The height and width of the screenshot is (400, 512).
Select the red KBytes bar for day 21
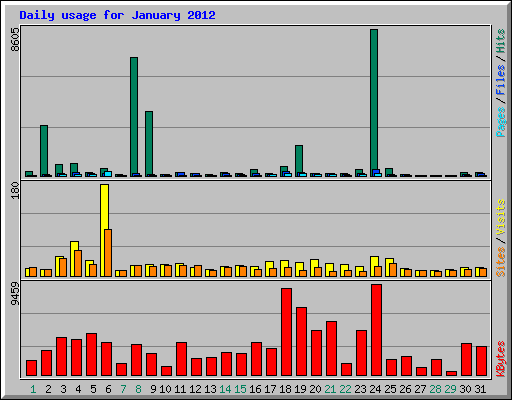[331, 349]
